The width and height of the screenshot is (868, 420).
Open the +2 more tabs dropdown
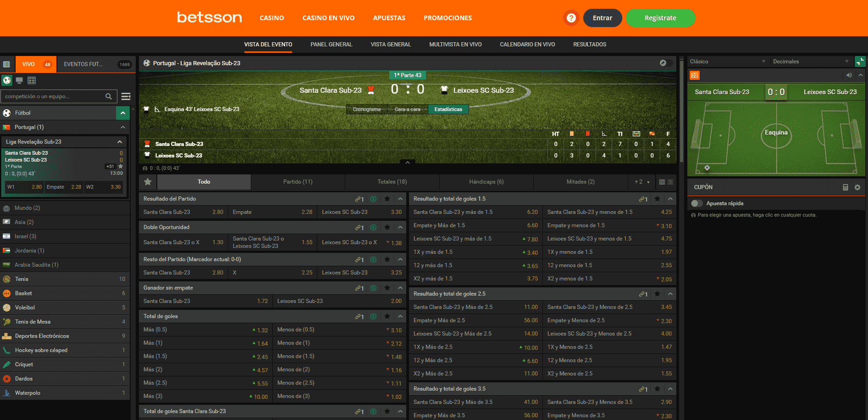642,182
